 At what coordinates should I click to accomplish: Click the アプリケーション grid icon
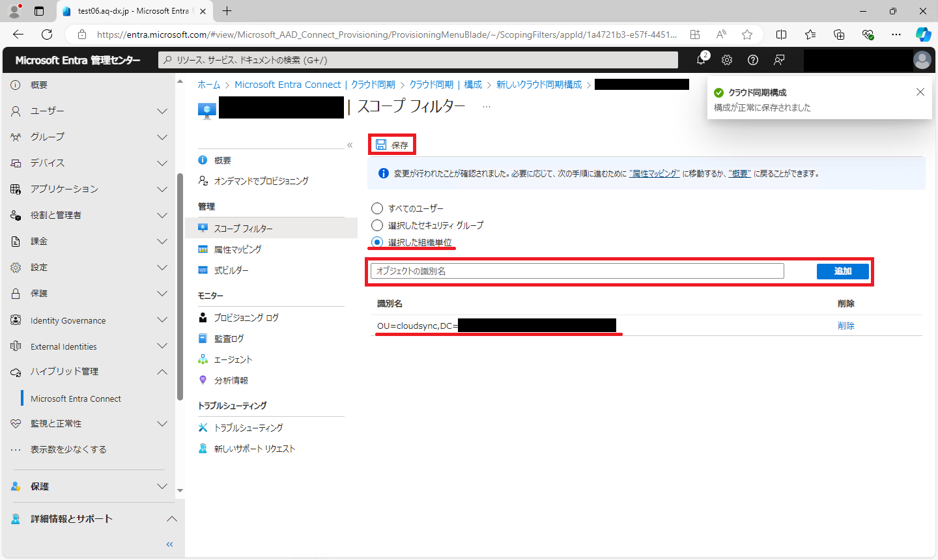point(16,189)
